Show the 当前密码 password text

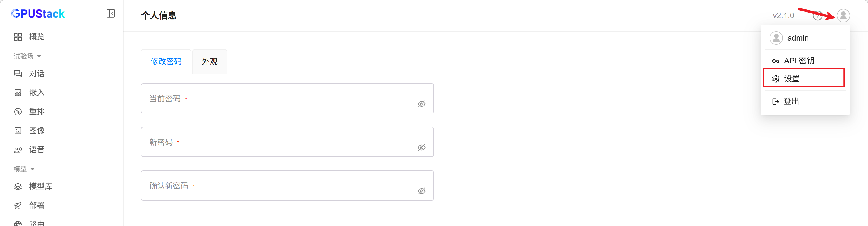pos(421,104)
